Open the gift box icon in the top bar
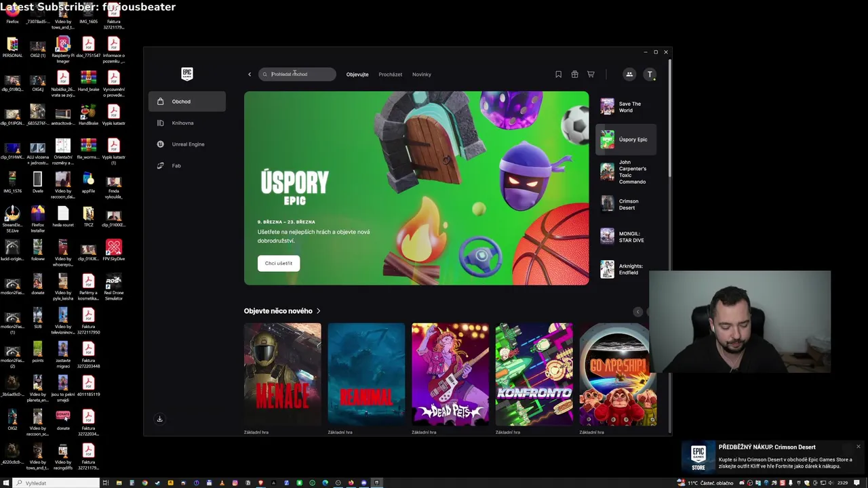Screen dimensions: 868x488 574,75
